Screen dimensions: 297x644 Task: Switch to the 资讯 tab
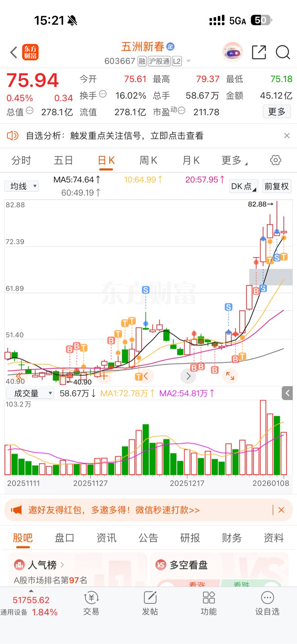click(106, 538)
